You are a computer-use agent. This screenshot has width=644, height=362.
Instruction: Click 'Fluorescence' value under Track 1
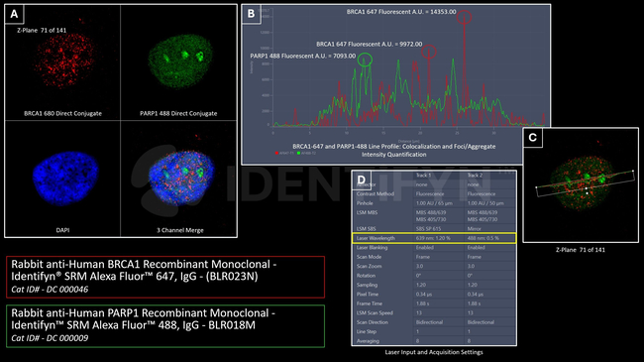click(x=430, y=193)
